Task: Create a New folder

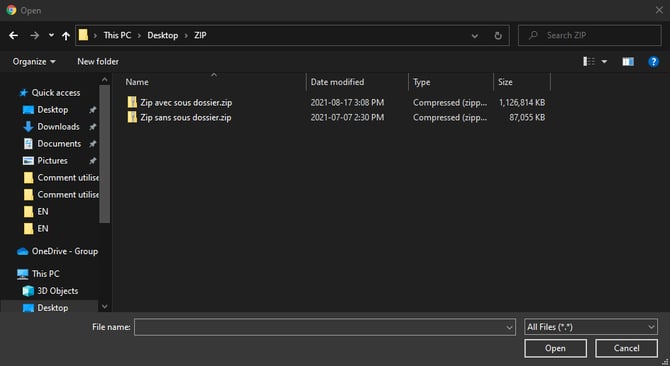Action: click(x=98, y=61)
